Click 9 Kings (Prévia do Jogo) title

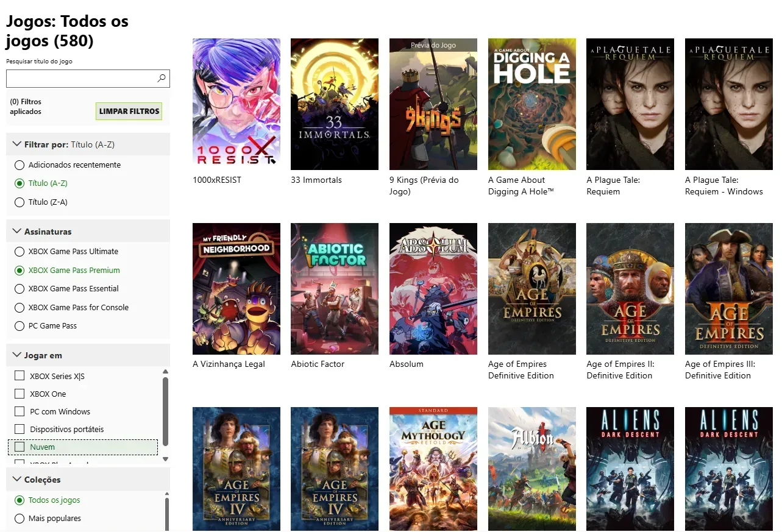coord(424,186)
